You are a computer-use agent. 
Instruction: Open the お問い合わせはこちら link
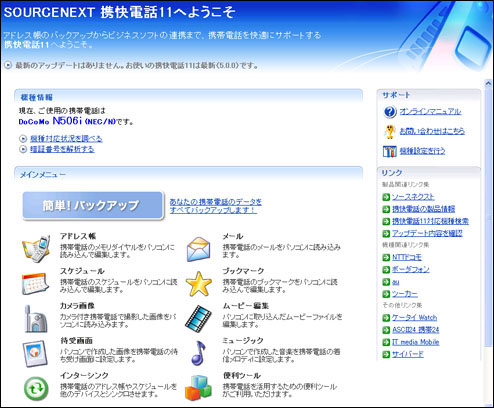point(432,131)
